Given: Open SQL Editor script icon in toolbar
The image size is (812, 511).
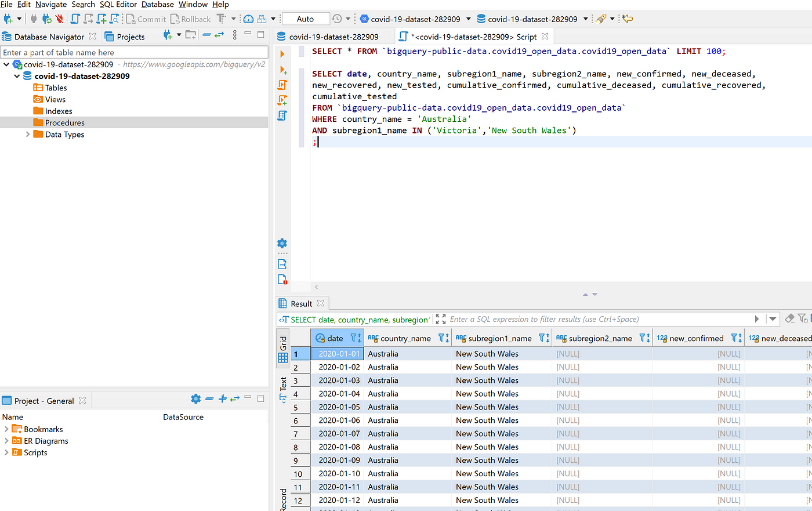Looking at the screenshot, I should pos(75,19).
